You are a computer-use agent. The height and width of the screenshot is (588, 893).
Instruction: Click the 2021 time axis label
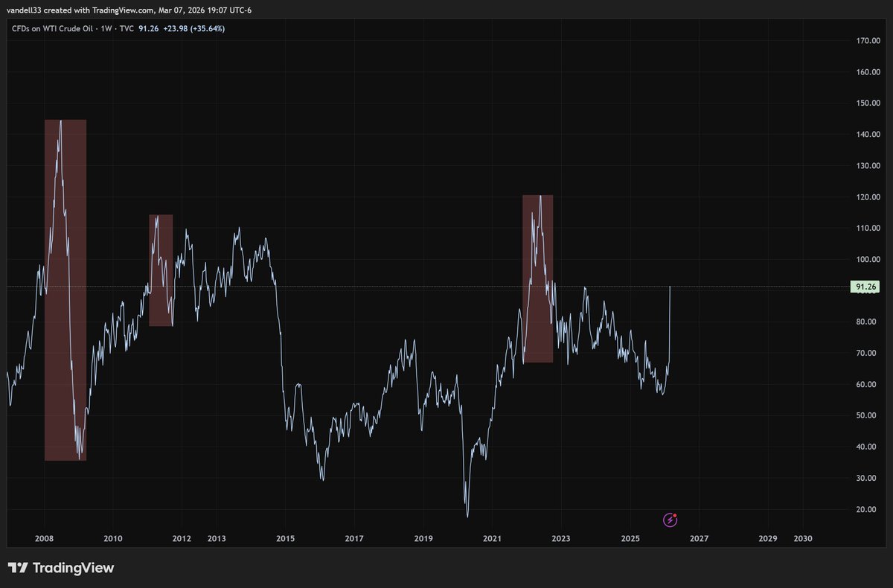pos(492,538)
